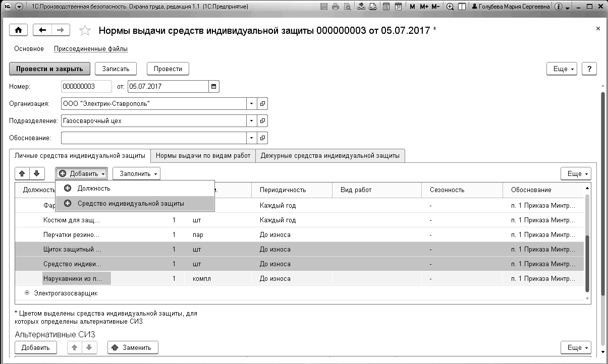Click Добавить under Альтернативные СИЗ

coord(36,347)
